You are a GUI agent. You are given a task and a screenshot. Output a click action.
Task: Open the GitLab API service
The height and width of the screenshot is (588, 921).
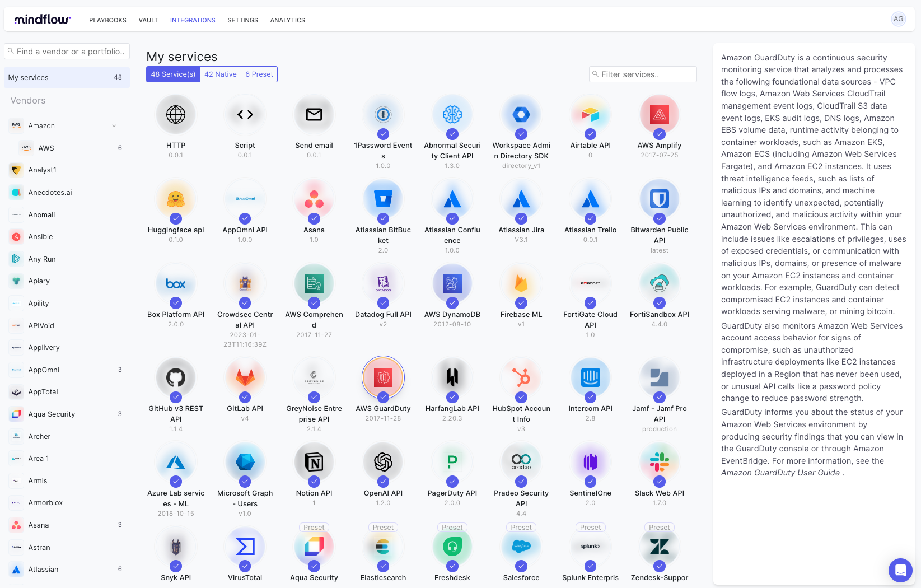[245, 377]
